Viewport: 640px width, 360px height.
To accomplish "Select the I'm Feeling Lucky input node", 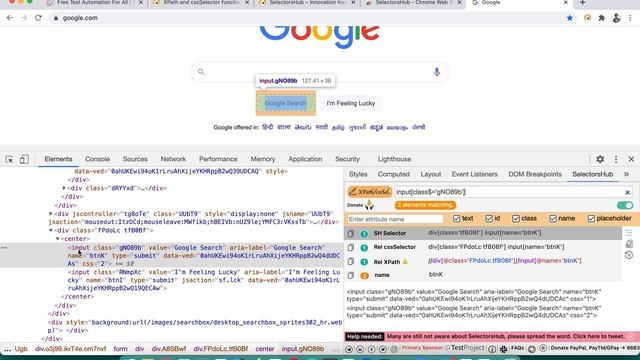I will (203, 280).
